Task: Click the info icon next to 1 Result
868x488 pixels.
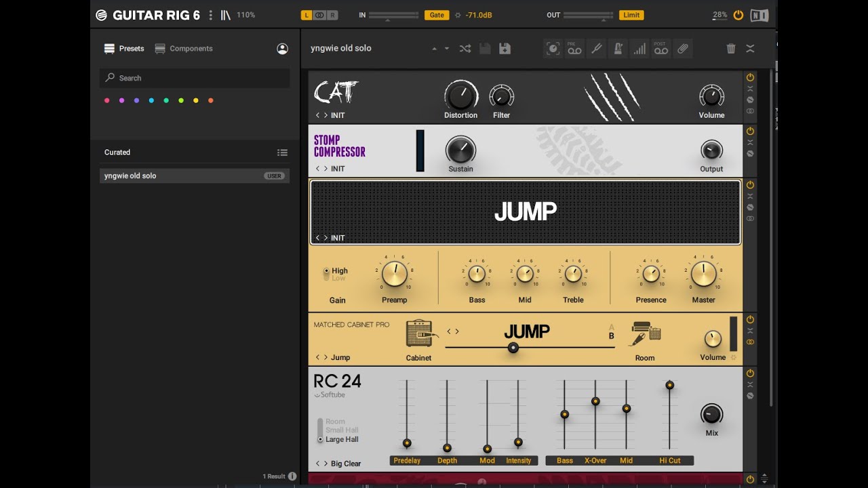Action: [292, 476]
